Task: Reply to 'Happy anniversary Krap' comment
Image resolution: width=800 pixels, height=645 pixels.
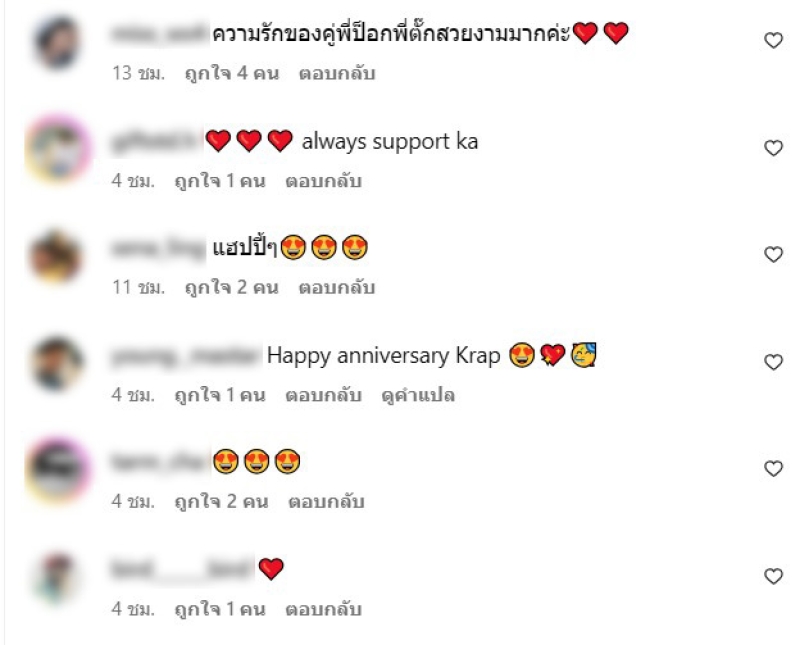Action: tap(323, 395)
